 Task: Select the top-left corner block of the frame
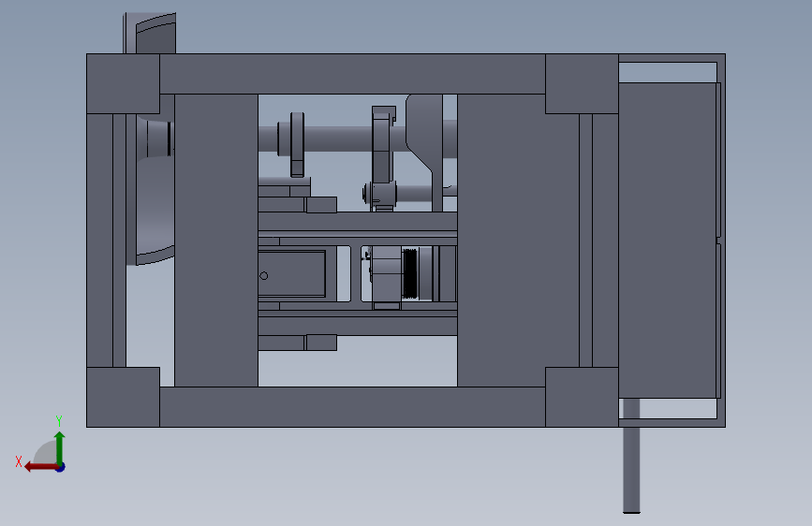coord(123,84)
